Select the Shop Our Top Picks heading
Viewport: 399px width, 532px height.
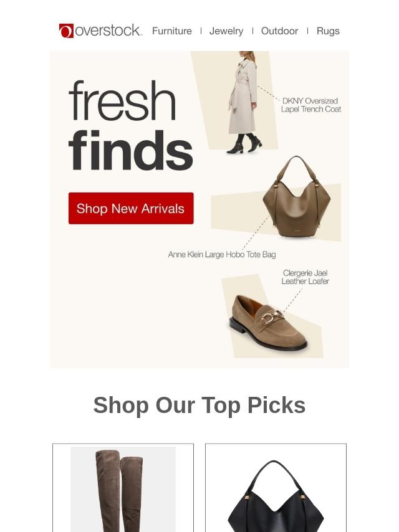(x=199, y=405)
